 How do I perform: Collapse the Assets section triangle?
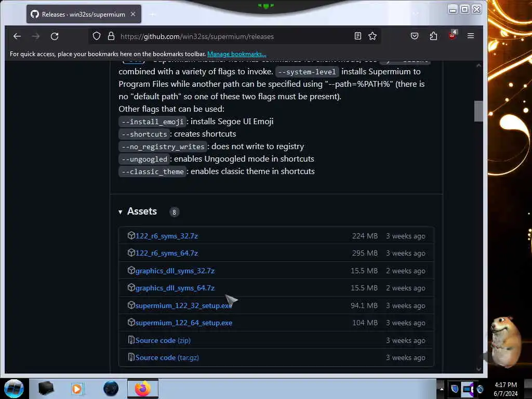[x=121, y=212]
